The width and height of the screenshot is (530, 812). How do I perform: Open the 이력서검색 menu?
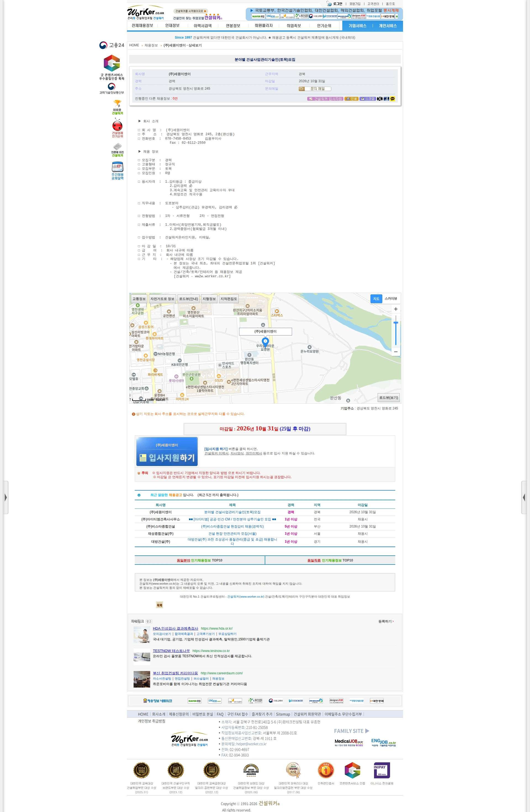(203, 26)
